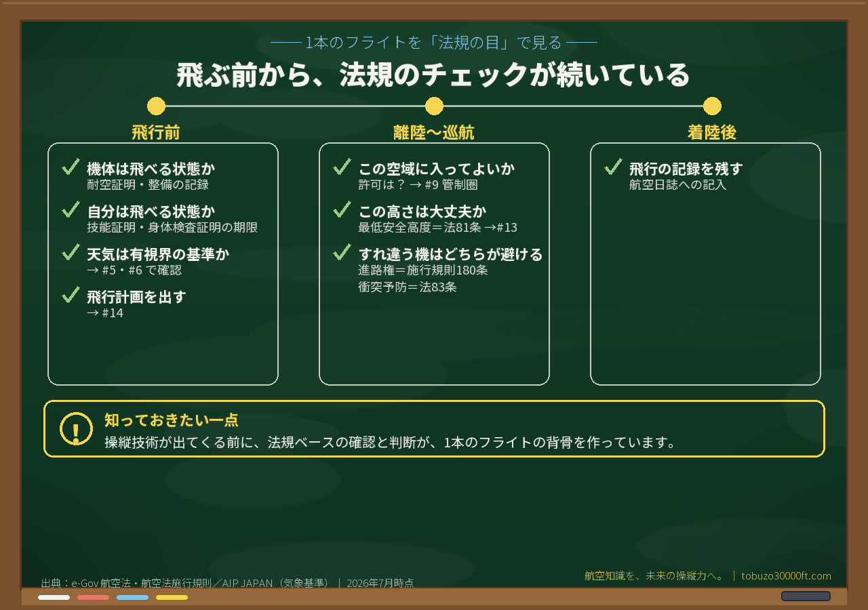Click the main title 飛ぶ前から、法規のチェックが続いている

click(x=433, y=75)
